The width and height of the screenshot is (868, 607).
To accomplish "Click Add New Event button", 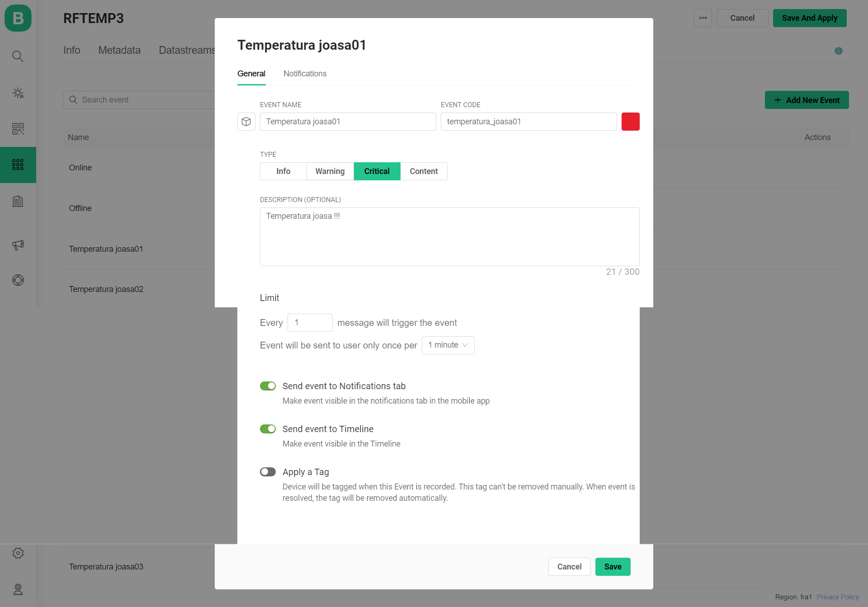I will (x=807, y=100).
